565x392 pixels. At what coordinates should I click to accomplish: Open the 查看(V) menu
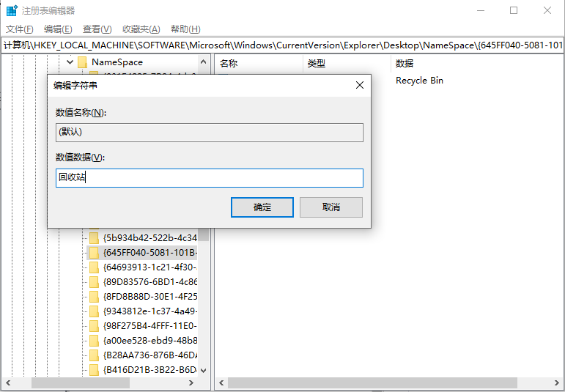(x=97, y=29)
